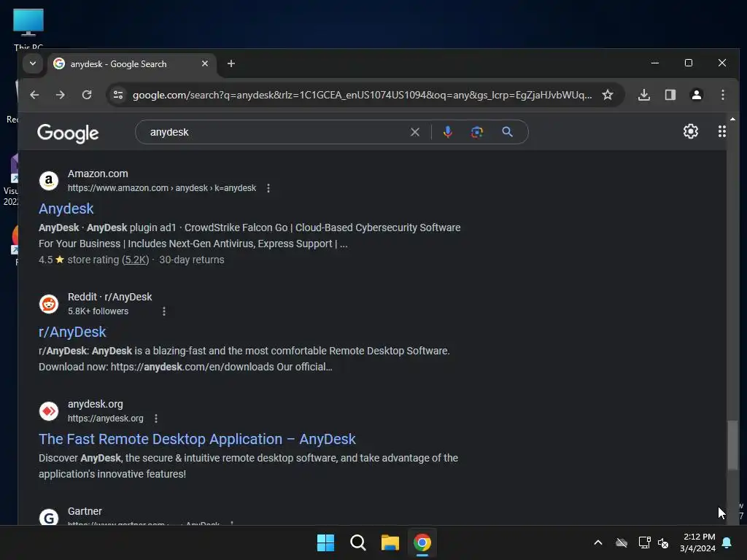Image resolution: width=747 pixels, height=560 pixels.
Task: Open Google apps grid
Action: coord(721,131)
